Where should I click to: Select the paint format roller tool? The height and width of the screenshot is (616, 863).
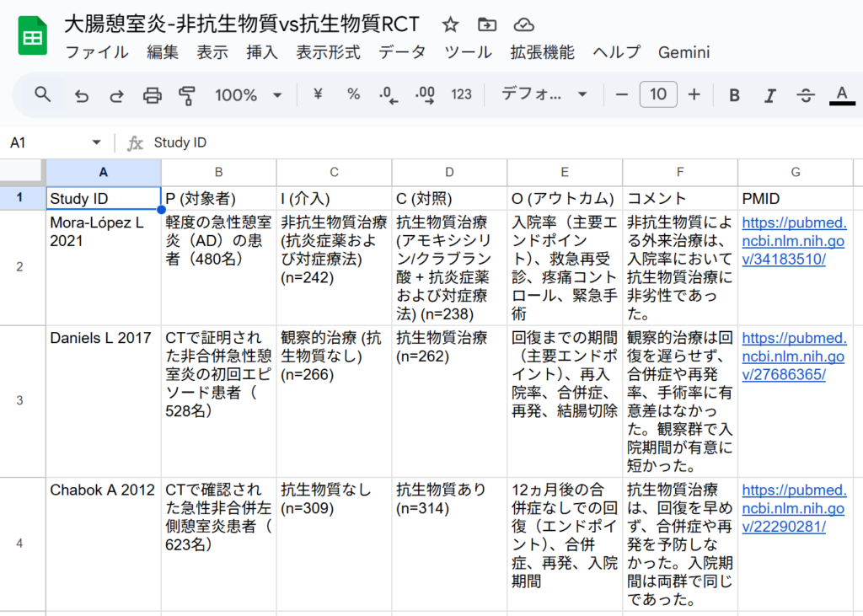pos(187,94)
